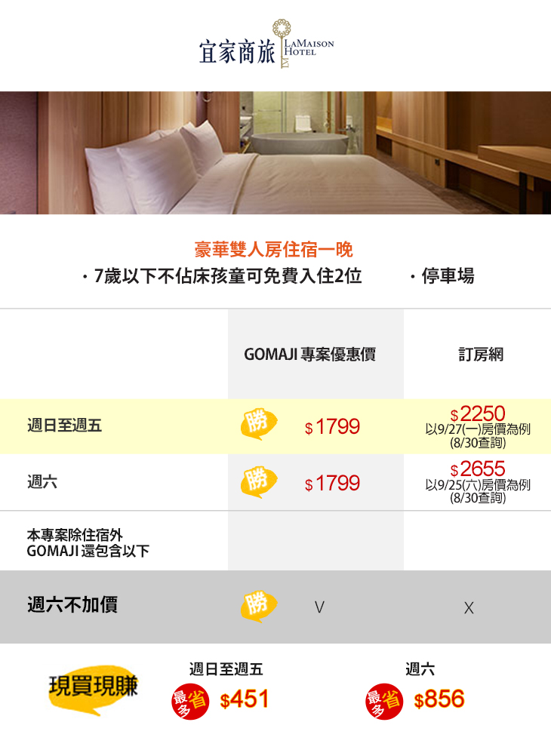Click the 豪華雙人房住宿一晚 orange heading

click(x=274, y=250)
